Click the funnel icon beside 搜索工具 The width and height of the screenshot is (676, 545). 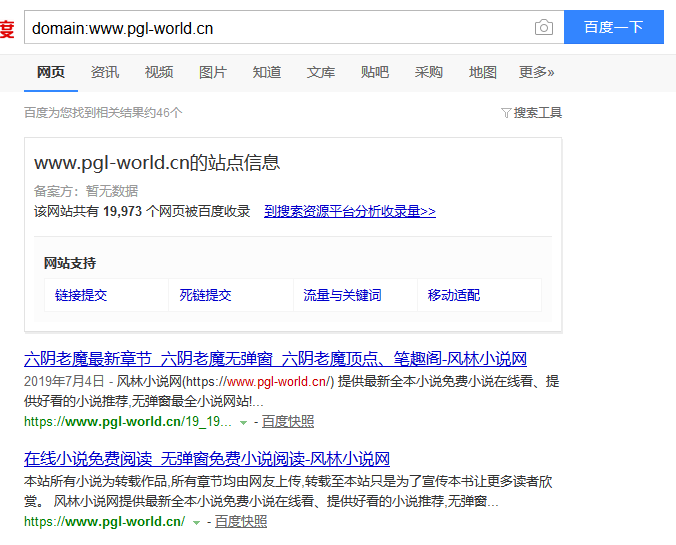click(x=506, y=113)
